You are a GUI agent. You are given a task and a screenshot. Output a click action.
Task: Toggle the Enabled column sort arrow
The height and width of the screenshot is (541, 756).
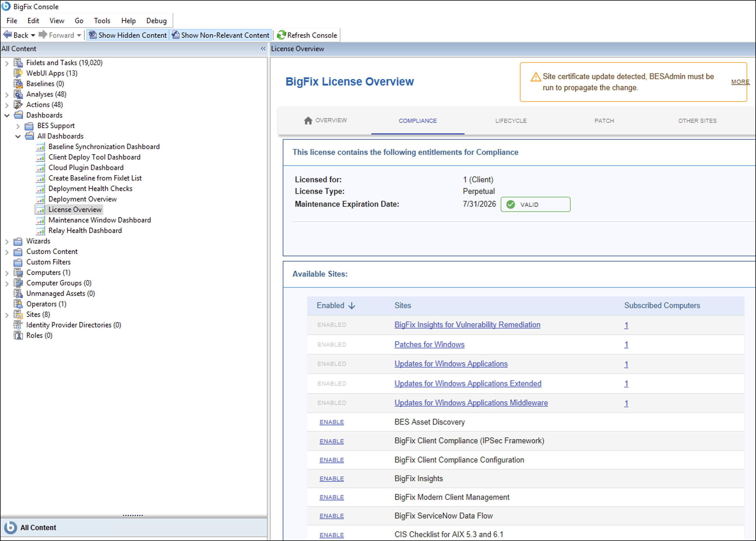[352, 306]
